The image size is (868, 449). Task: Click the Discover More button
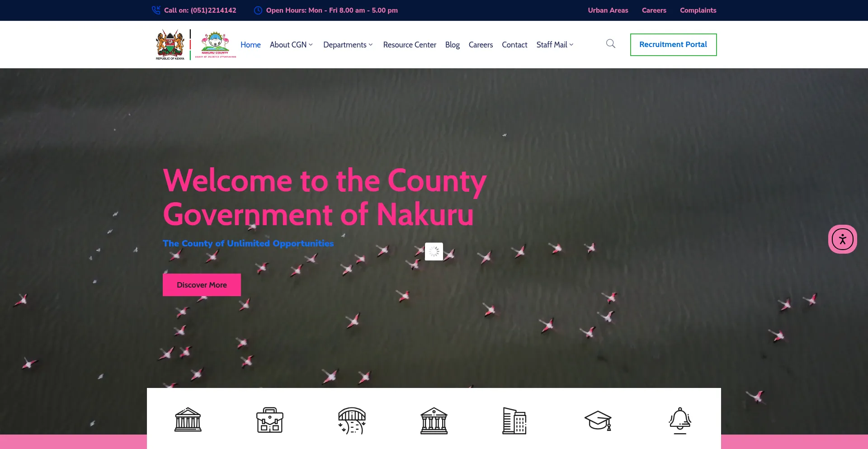(202, 284)
